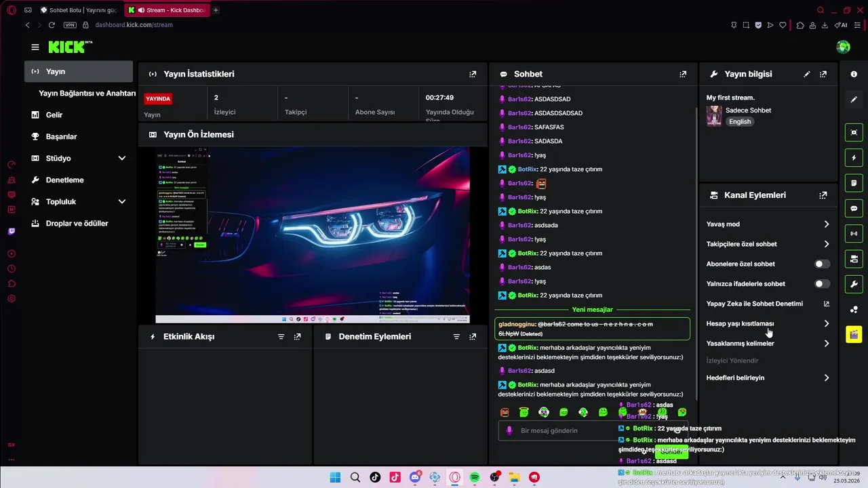Toggle the lightning bolt activity widget icon
Screen dimensions: 868x488
[x=854, y=158]
